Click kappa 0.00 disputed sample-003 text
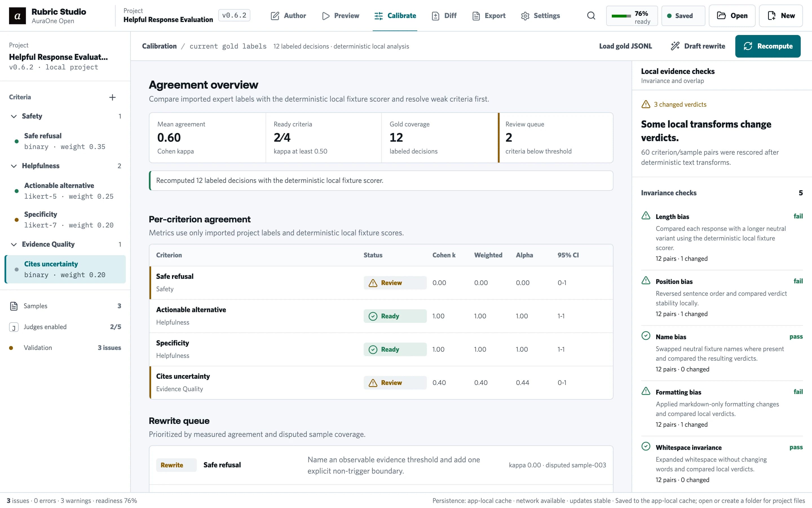The height and width of the screenshot is (508, 812). click(x=557, y=465)
